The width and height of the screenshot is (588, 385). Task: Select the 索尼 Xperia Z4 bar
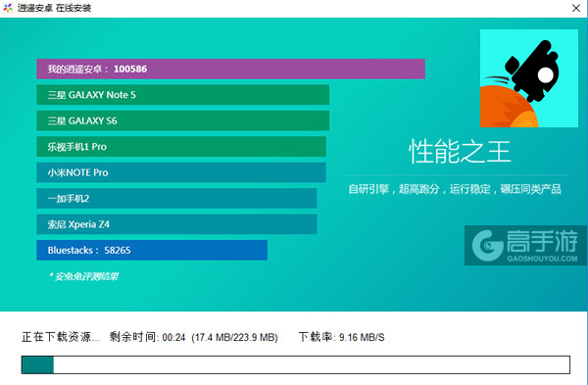click(176, 224)
